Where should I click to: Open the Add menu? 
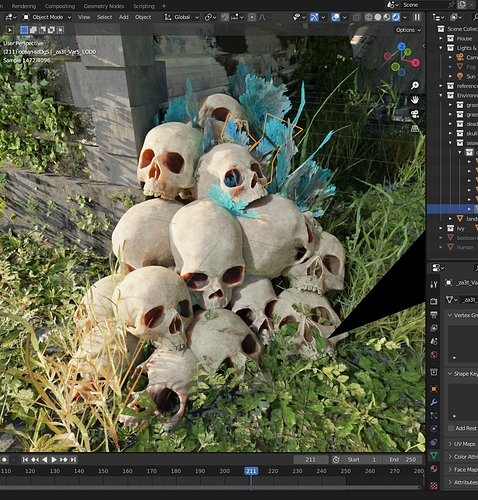pos(124,17)
